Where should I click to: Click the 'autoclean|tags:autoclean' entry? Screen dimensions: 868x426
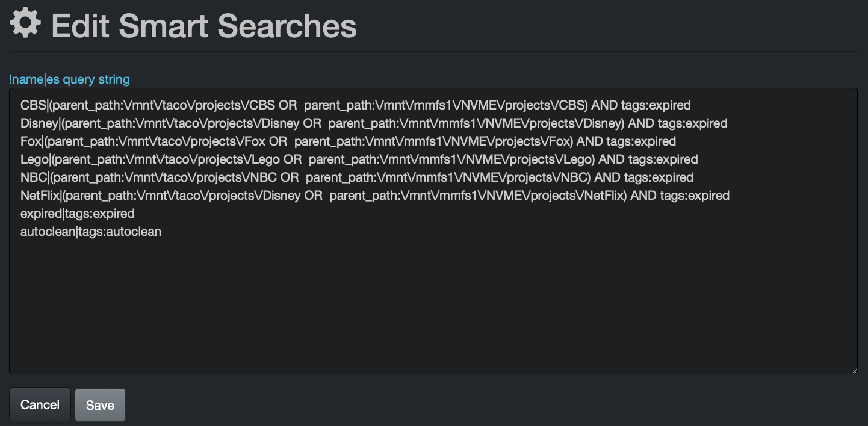pyautogui.click(x=90, y=231)
